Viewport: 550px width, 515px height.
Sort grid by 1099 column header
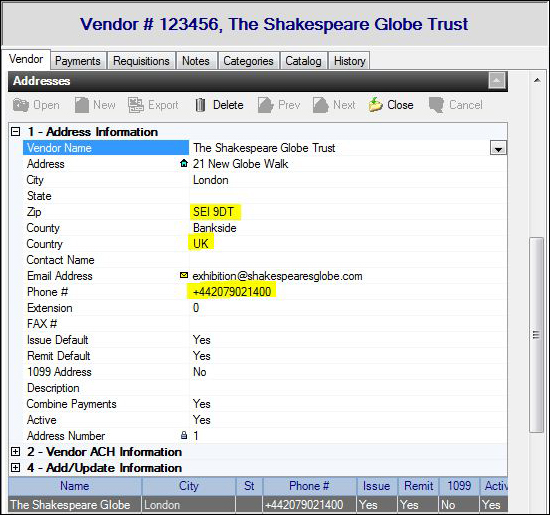point(459,486)
